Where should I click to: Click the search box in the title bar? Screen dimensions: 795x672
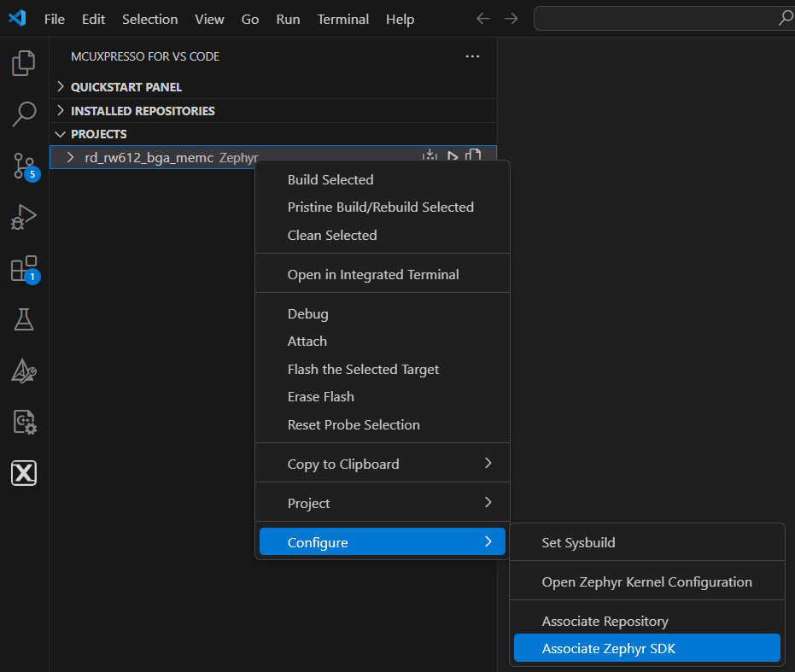[x=663, y=18]
